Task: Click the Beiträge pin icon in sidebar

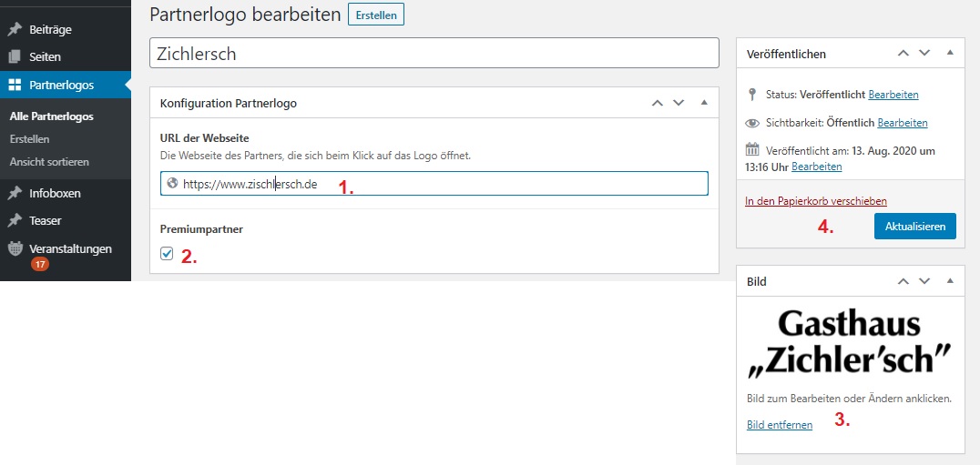Action: coord(15,29)
